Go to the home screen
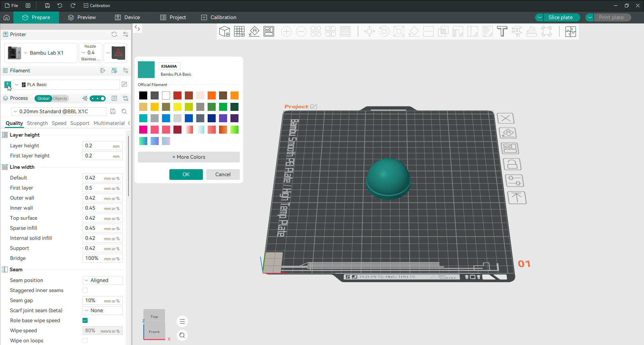The image size is (644, 345). (x=7, y=17)
